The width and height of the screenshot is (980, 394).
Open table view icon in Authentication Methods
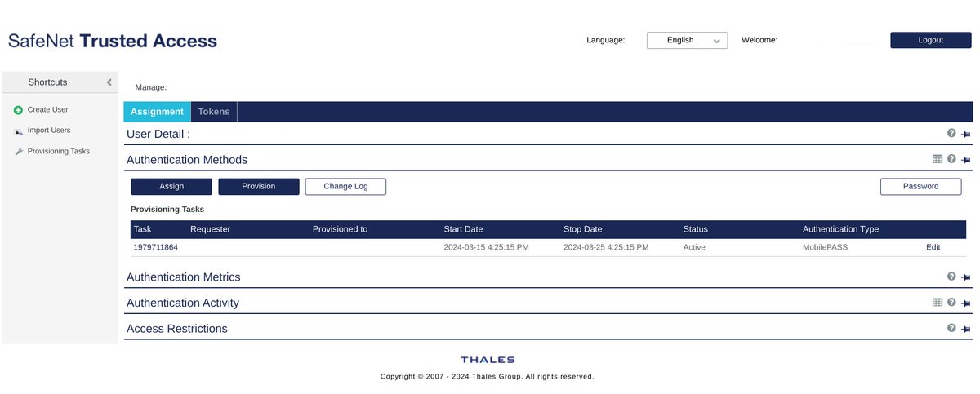(938, 159)
